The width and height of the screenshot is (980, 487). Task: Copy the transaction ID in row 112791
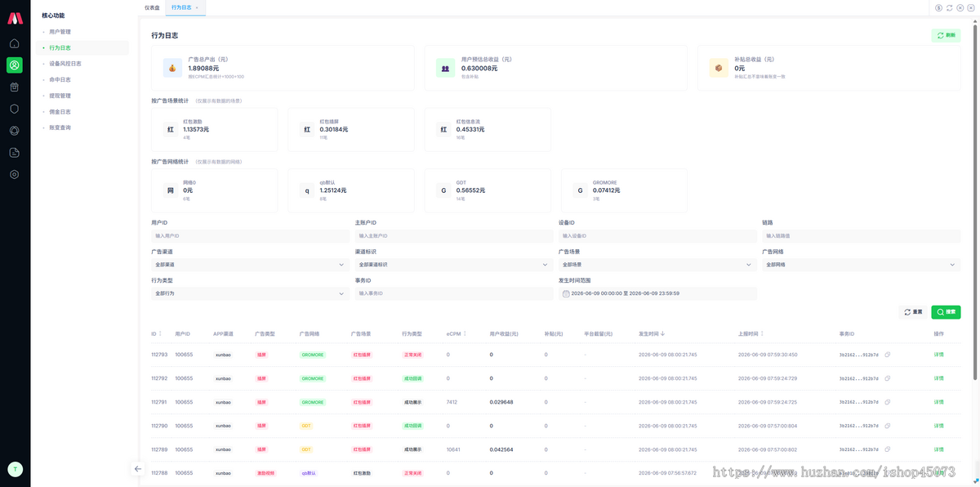888,402
